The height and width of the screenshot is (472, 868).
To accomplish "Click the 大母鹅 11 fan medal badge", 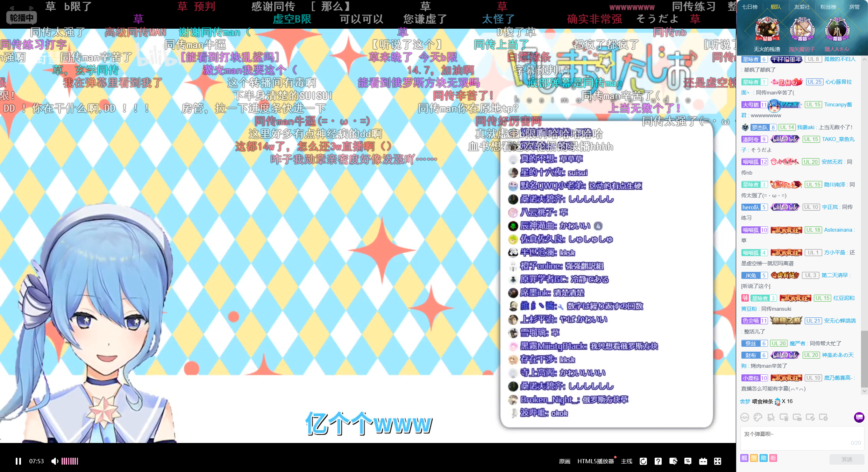I will coord(754,105).
